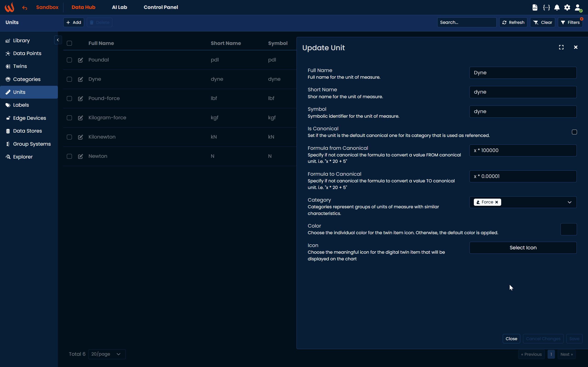Toggle the select-all checkbox in table header
This screenshot has width=588, height=367.
point(70,43)
